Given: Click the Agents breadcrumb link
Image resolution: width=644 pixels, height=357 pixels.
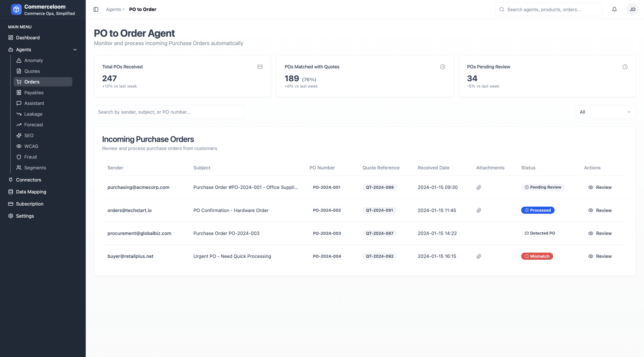Looking at the screenshot, I should click(x=113, y=9).
